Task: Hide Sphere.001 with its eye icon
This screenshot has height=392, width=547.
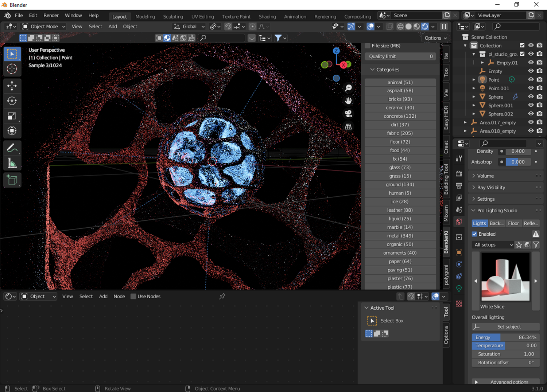Action: click(x=531, y=105)
